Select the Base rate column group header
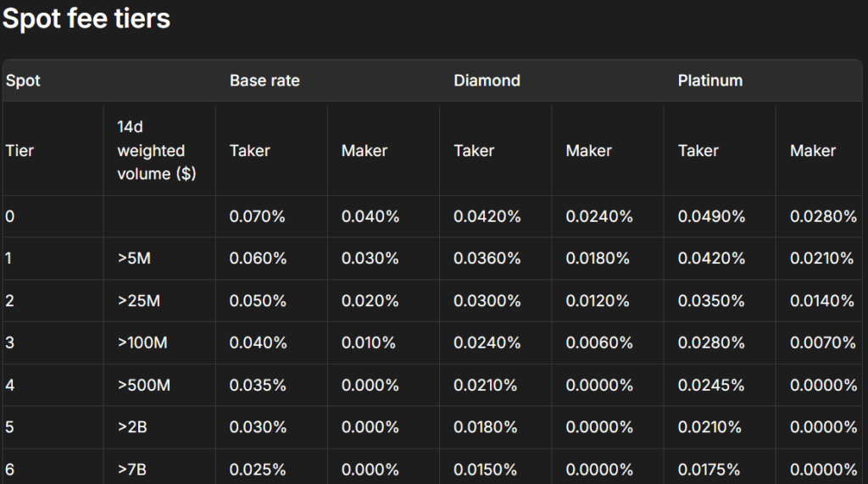The image size is (868, 484). coord(264,81)
